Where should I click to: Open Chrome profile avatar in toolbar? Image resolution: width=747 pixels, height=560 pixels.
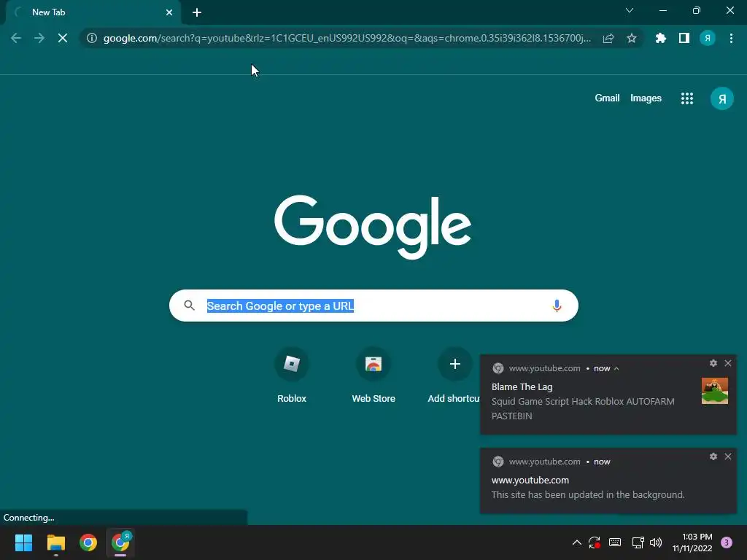[708, 38]
